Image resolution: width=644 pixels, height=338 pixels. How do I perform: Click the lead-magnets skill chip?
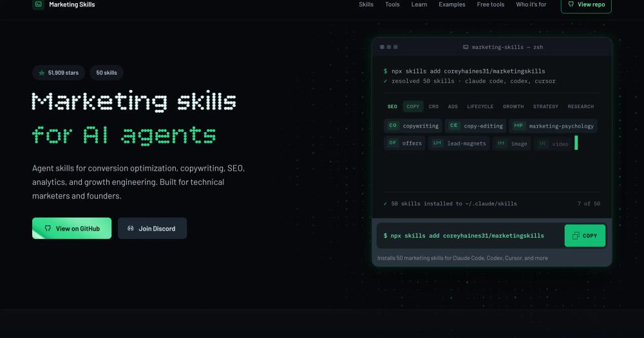coord(459,143)
